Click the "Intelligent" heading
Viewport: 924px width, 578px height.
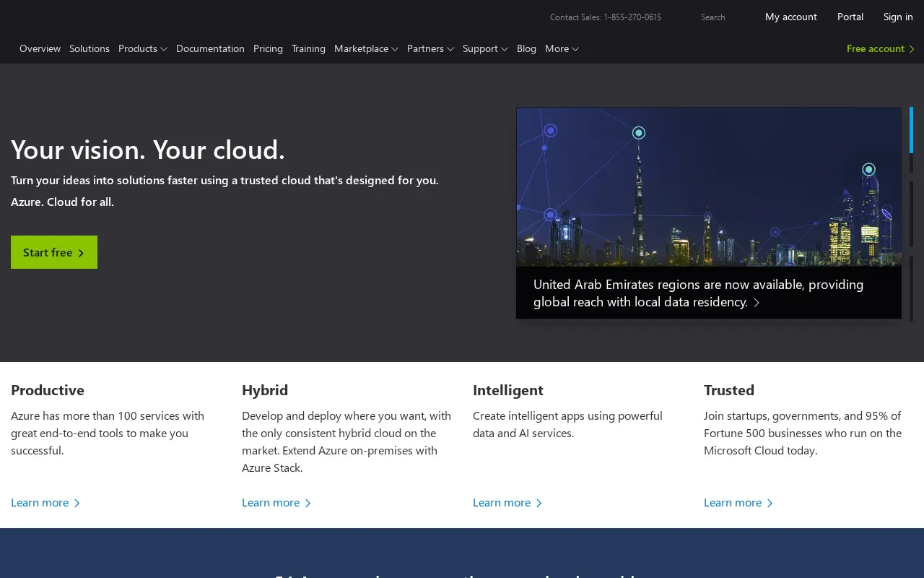508,390
